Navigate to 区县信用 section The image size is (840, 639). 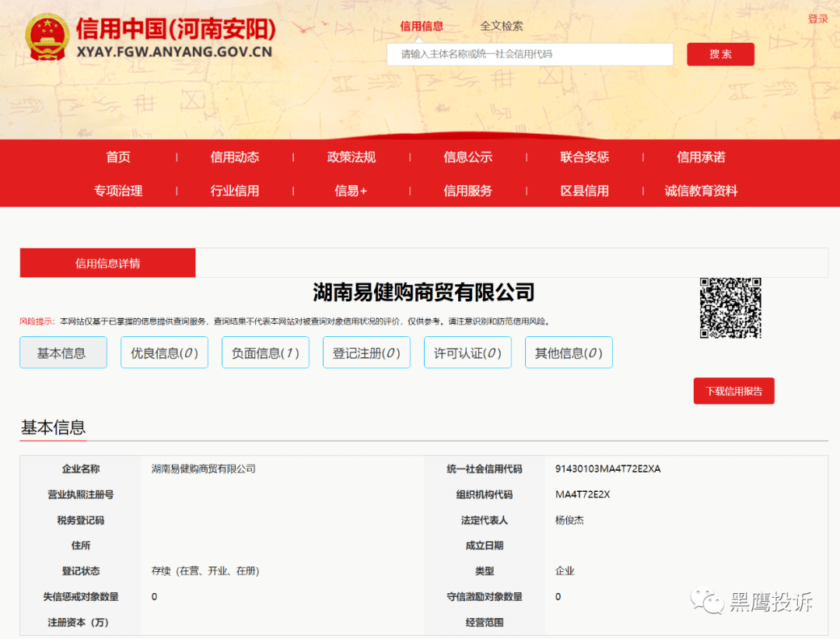pos(583,191)
